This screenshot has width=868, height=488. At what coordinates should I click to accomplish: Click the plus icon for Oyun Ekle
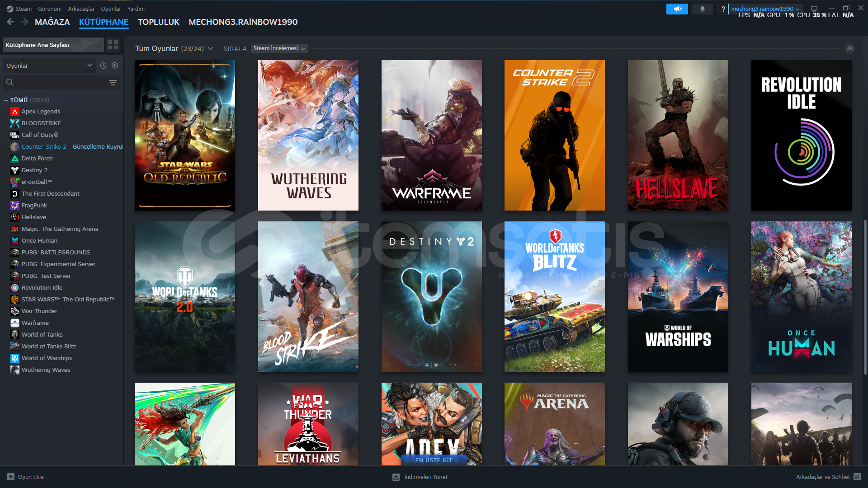11,477
